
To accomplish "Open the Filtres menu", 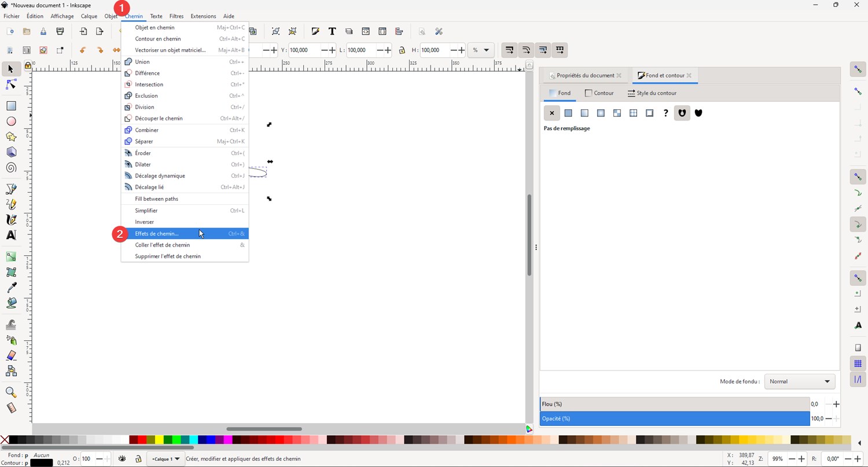I will tap(176, 16).
